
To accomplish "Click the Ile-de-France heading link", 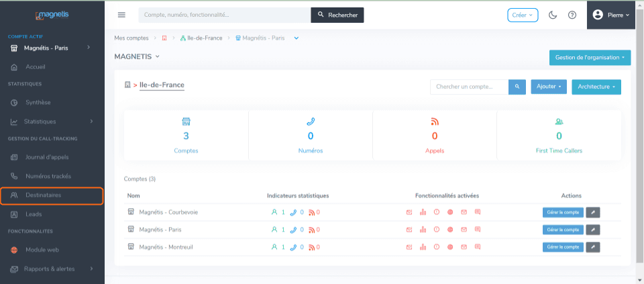I will pos(162,85).
